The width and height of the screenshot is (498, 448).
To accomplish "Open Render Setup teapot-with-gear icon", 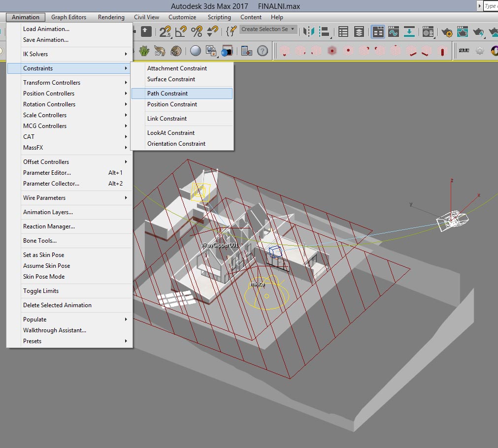I will coord(447,32).
